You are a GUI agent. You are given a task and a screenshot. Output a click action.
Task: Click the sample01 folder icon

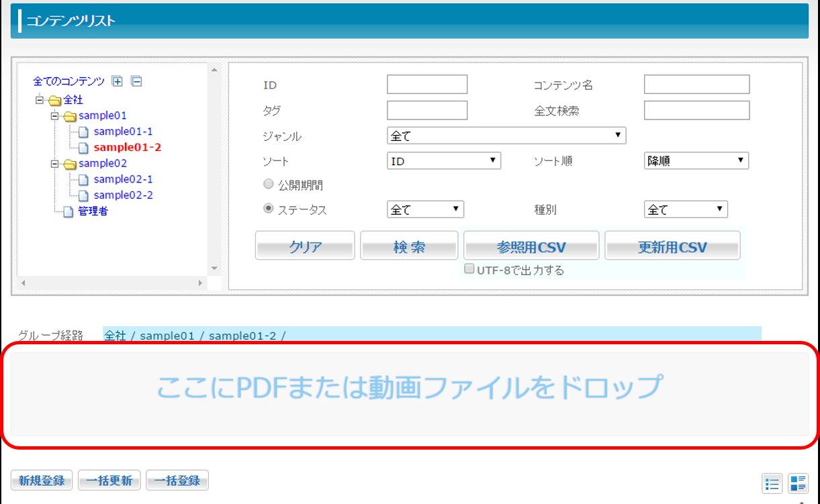tap(71, 116)
